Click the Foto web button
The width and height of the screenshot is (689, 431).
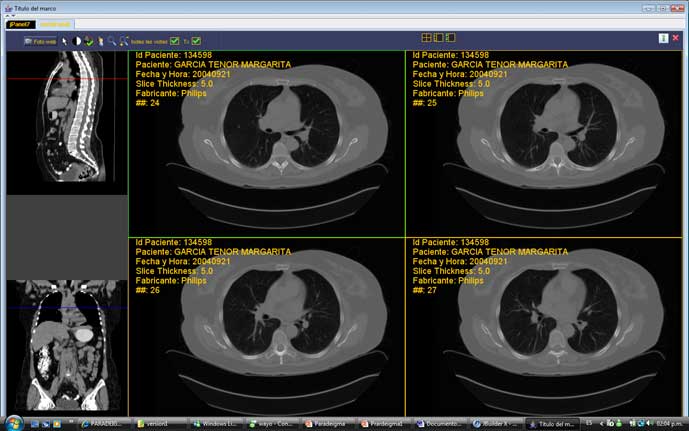point(41,41)
